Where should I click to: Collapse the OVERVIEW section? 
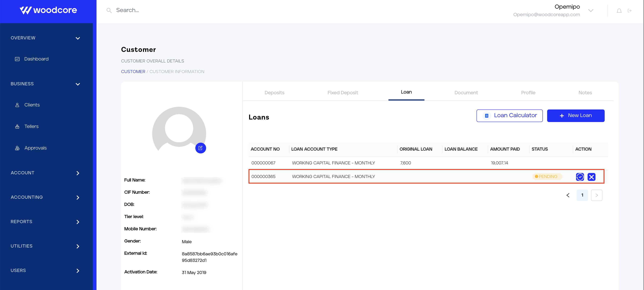78,38
